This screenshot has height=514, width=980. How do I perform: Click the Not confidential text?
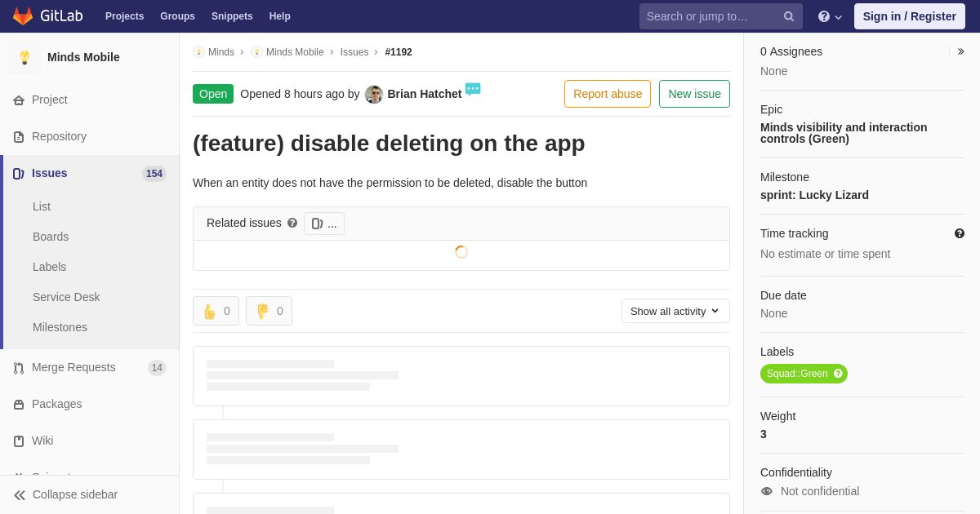click(x=820, y=491)
